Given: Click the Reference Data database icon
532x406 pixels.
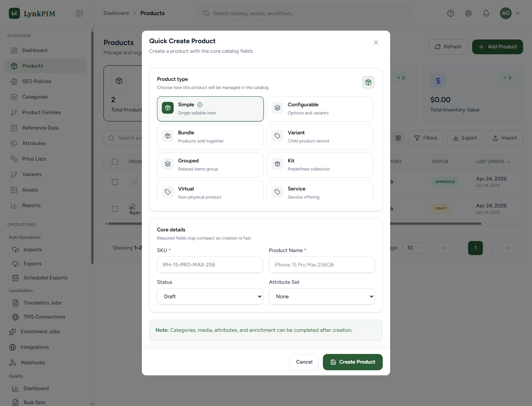Looking at the screenshot, I should [14, 128].
